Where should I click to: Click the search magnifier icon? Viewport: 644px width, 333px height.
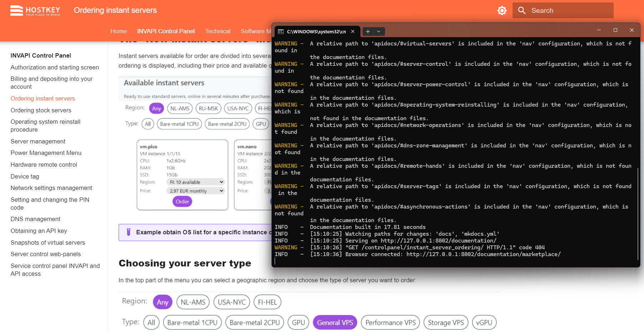pyautogui.click(x=522, y=11)
